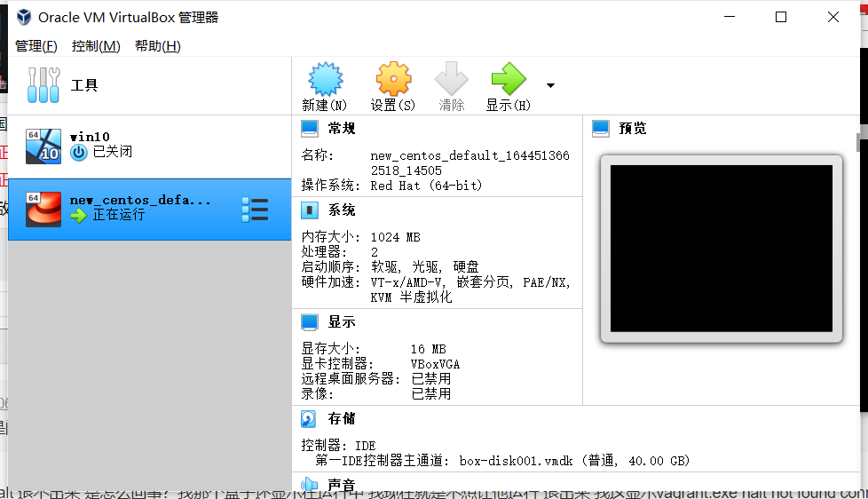Click the running green arrow status icon
The image size is (868, 499).
point(79,216)
